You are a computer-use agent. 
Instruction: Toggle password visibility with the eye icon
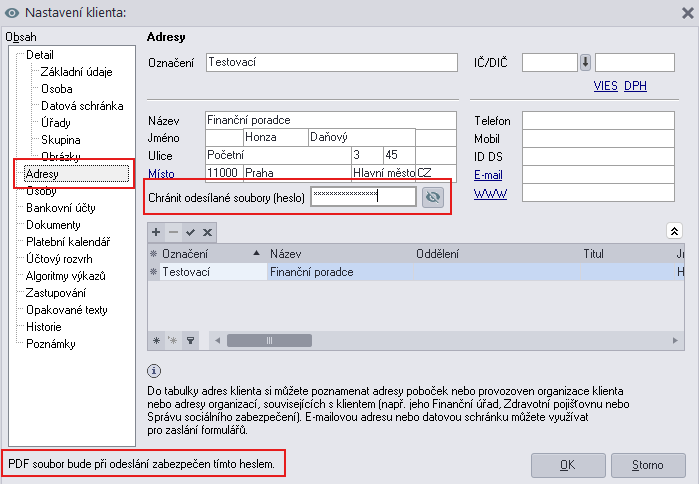point(432,198)
